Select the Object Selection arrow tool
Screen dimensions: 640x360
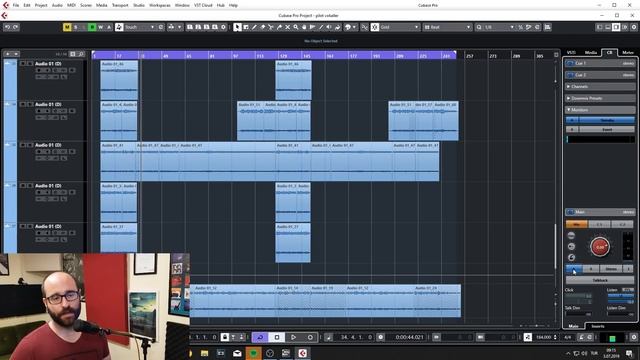click(x=237, y=27)
